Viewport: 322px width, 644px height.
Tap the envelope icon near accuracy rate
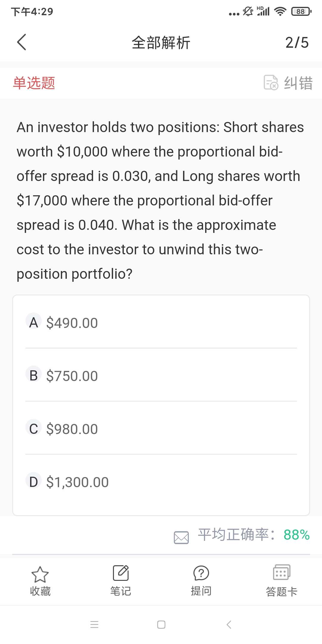coord(181,538)
